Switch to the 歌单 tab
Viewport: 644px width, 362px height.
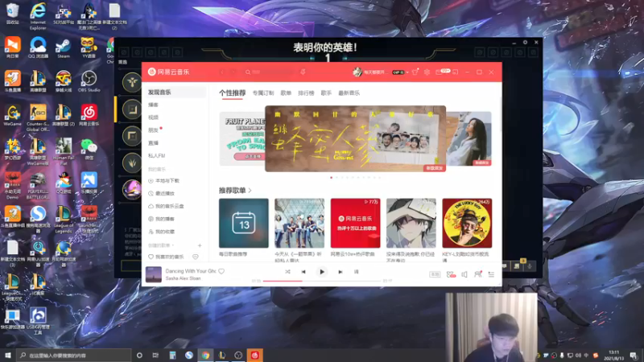point(286,93)
